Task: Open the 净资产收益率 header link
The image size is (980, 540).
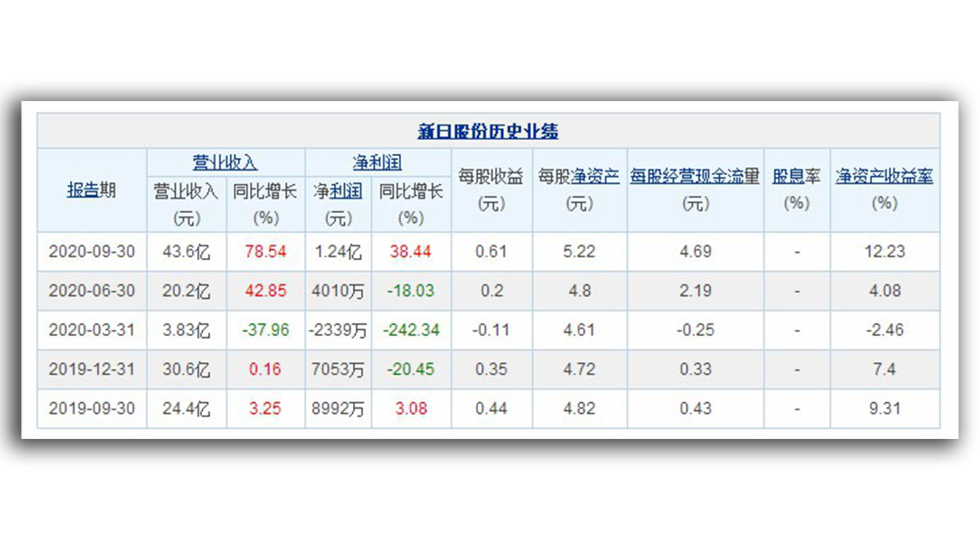Action: coord(884,176)
